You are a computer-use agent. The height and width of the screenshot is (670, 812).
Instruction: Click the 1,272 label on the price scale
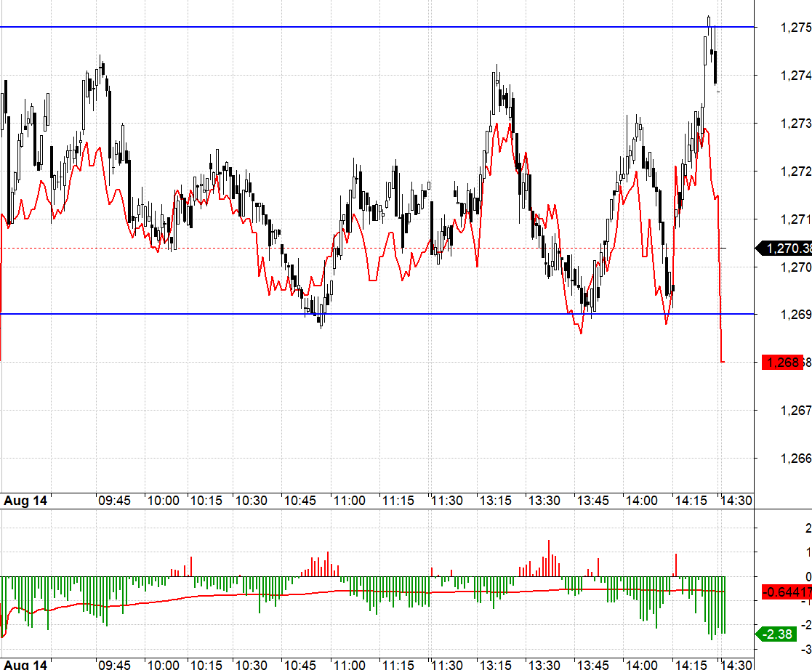[x=795, y=171]
